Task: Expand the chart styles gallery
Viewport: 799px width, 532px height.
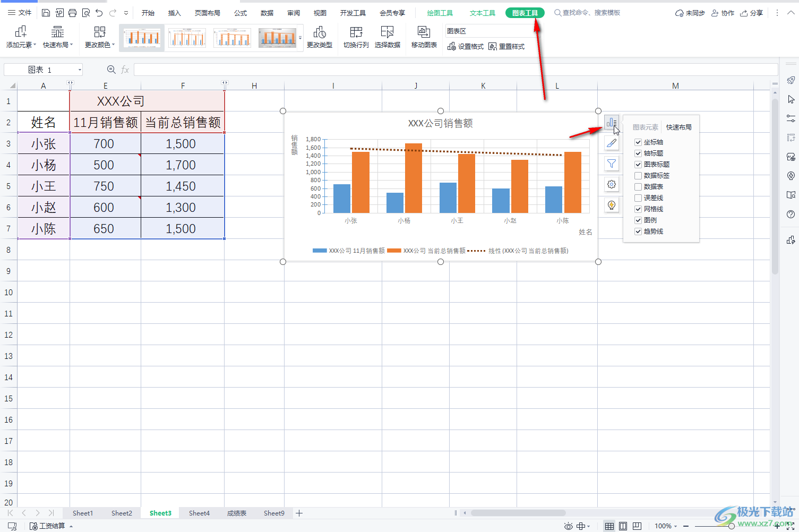Action: [300, 38]
